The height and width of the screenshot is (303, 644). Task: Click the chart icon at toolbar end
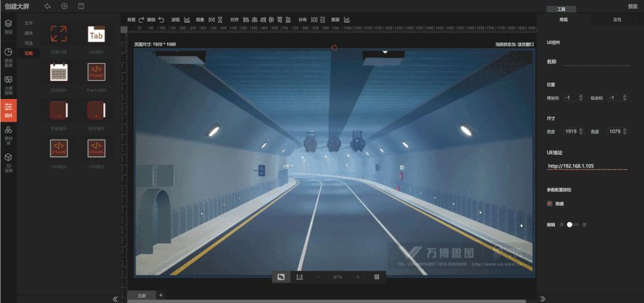coord(347,19)
